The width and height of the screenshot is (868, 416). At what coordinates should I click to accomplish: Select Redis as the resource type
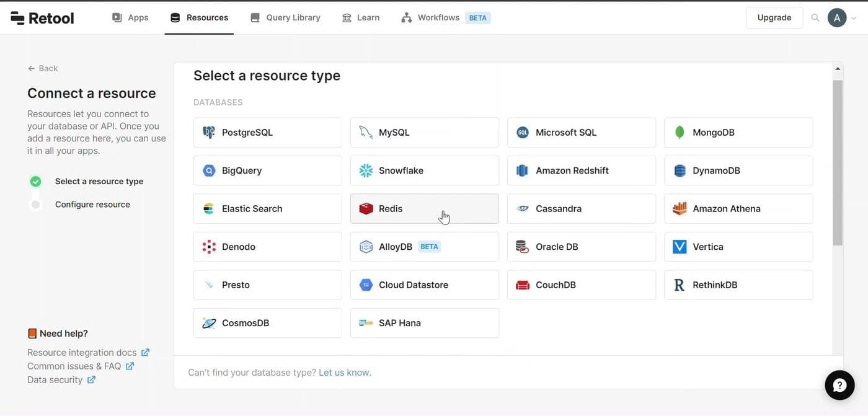coord(424,209)
